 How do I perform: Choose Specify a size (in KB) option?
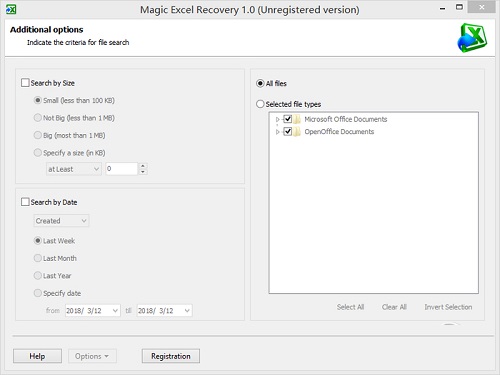pos(38,153)
